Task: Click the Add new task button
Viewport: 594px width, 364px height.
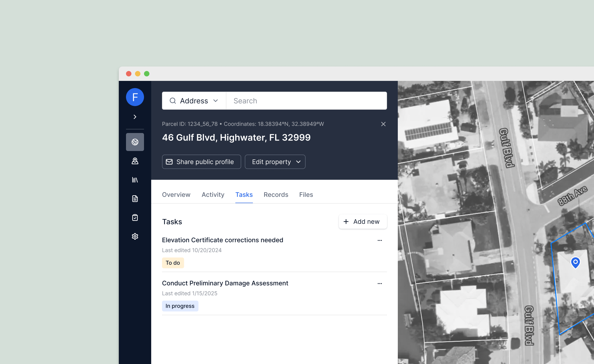Action: tap(362, 222)
